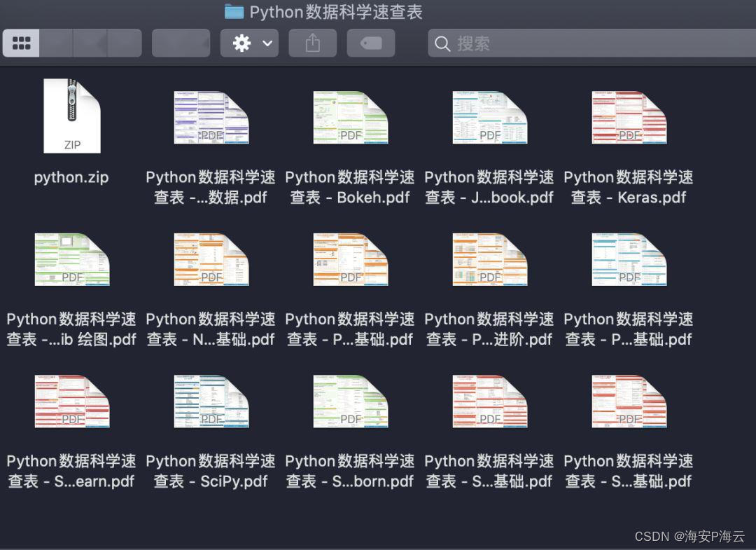Select the python.zip archive icon
Viewport: 756px width, 550px height.
click(x=72, y=116)
